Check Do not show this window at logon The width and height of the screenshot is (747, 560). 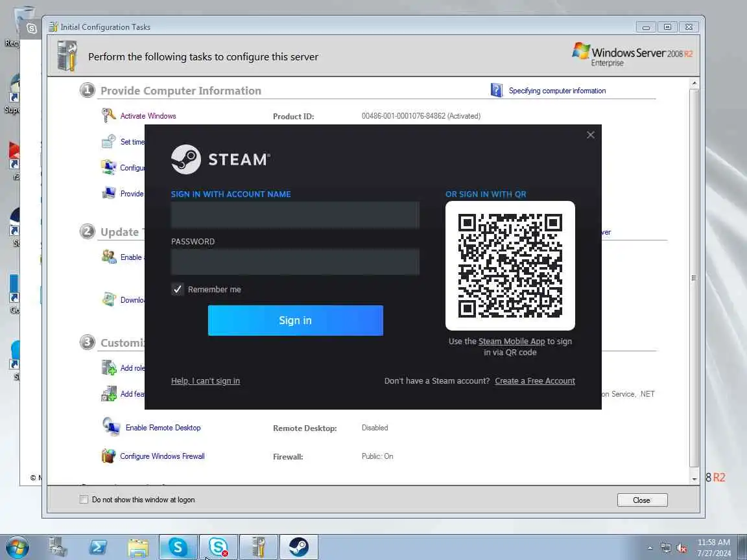point(84,500)
